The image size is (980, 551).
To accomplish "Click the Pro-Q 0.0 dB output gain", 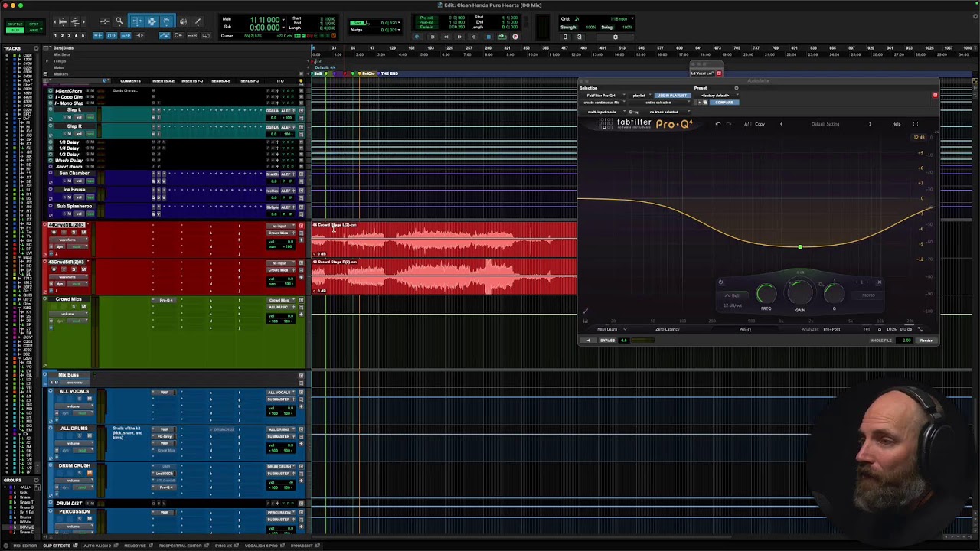I will coord(906,329).
